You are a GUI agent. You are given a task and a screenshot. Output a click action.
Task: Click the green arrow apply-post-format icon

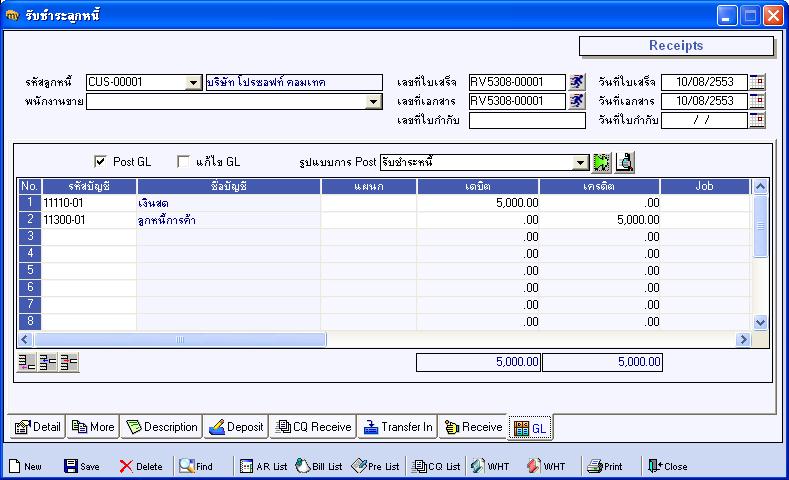point(602,163)
